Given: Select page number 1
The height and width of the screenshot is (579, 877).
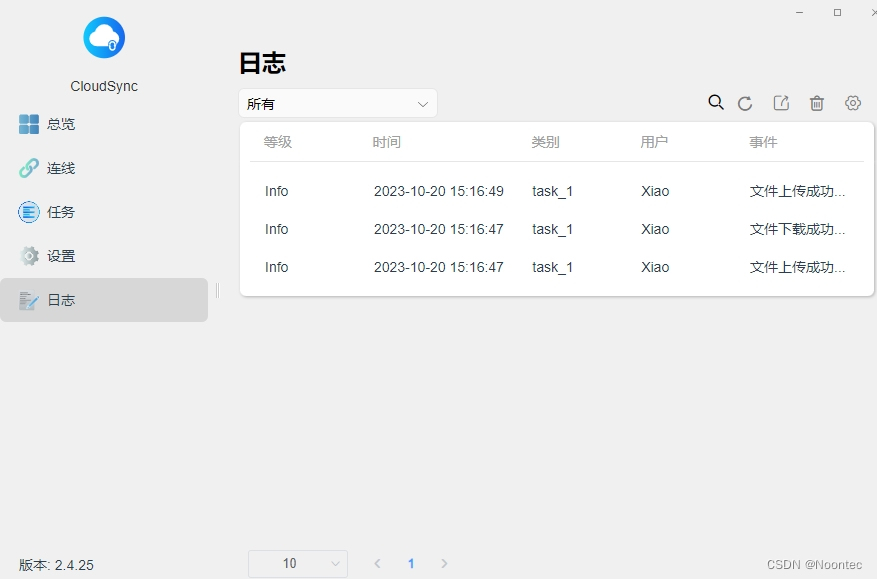Looking at the screenshot, I should click(x=411, y=564).
